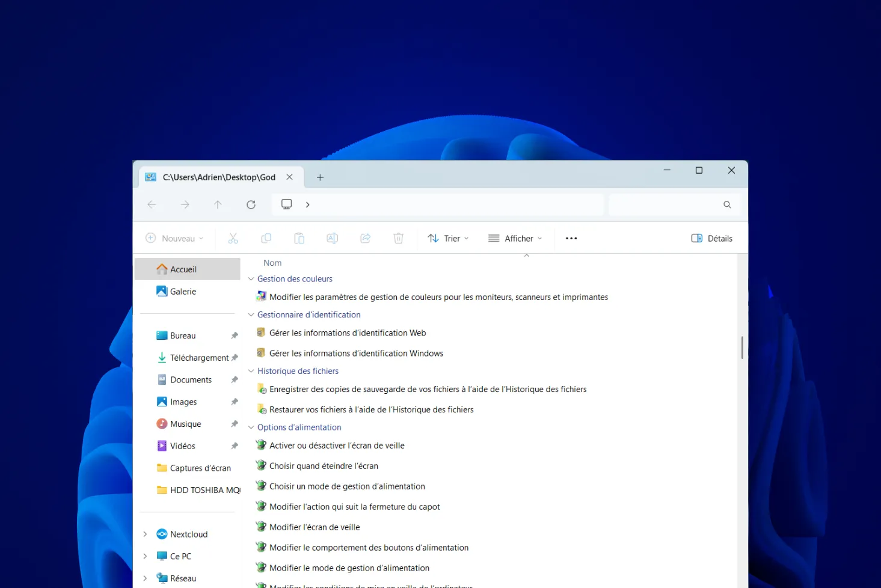
Task: Unpin Documents using its pin icon
Action: point(235,379)
